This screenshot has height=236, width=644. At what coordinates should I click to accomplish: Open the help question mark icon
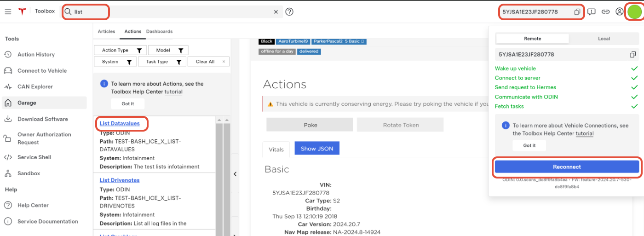(x=289, y=12)
